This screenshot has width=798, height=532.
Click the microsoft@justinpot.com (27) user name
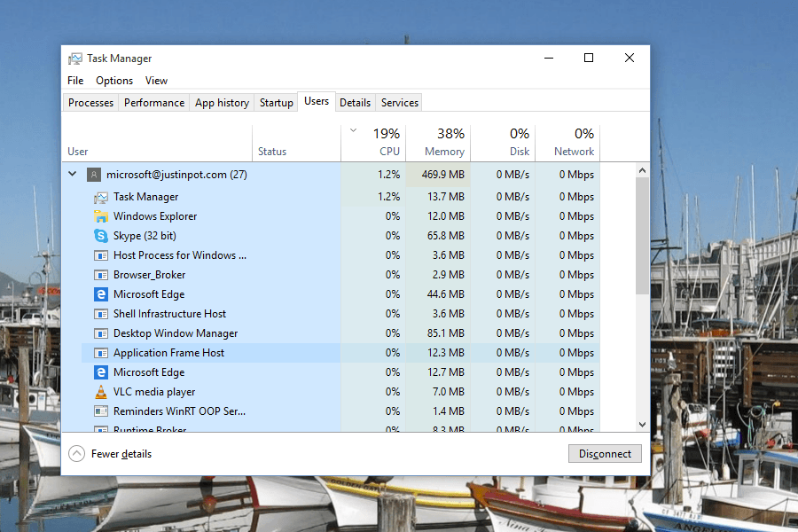click(x=176, y=175)
